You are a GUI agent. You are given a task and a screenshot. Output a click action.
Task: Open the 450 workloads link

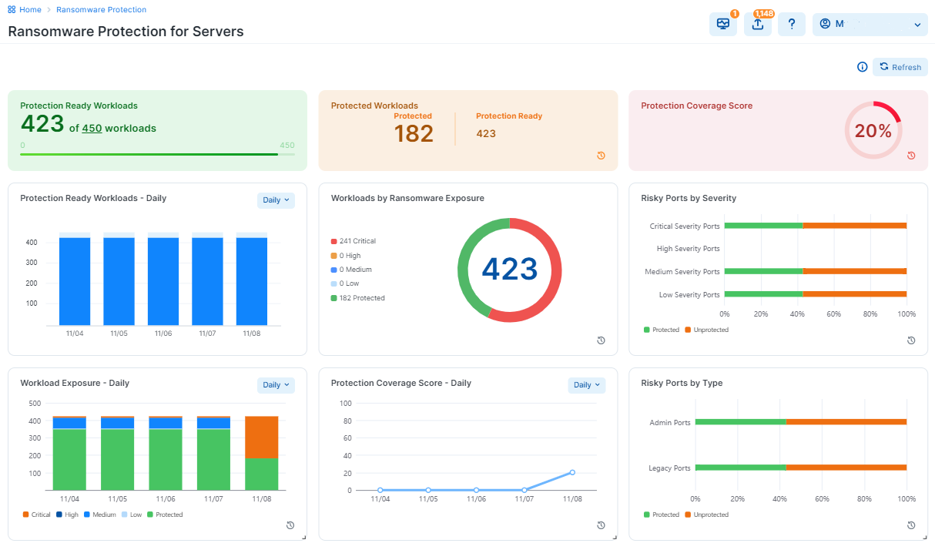92,129
